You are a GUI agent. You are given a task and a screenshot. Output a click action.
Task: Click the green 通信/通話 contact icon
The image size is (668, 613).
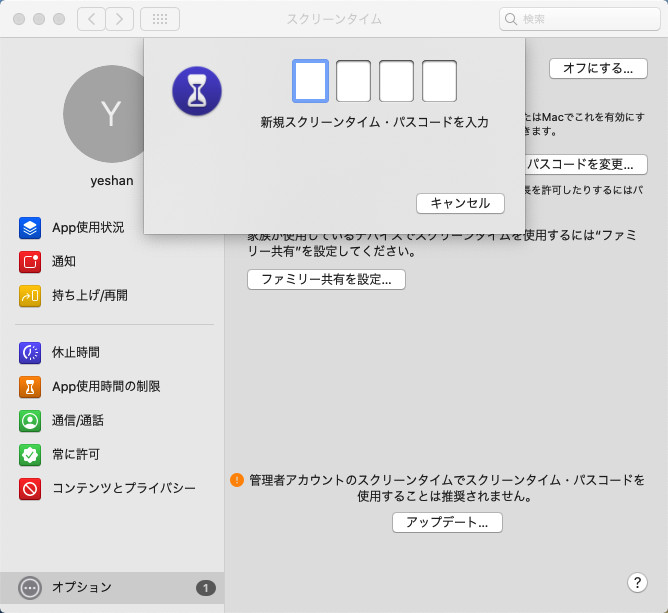30,421
